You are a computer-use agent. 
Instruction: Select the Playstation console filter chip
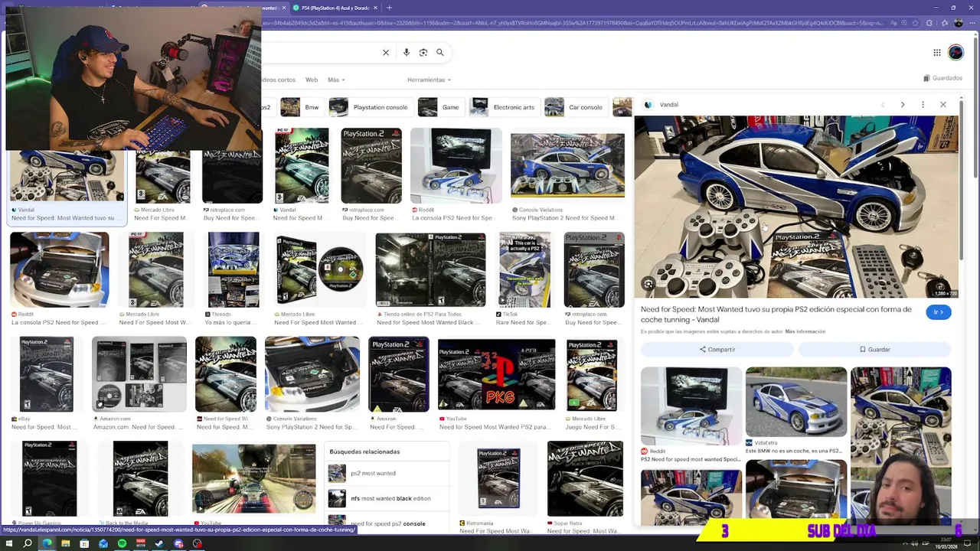click(x=370, y=107)
